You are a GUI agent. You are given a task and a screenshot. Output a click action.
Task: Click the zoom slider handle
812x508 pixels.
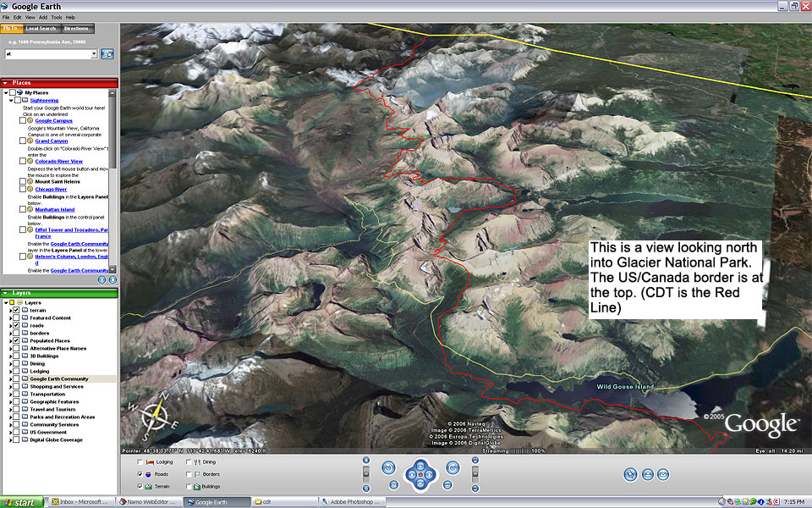click(366, 474)
